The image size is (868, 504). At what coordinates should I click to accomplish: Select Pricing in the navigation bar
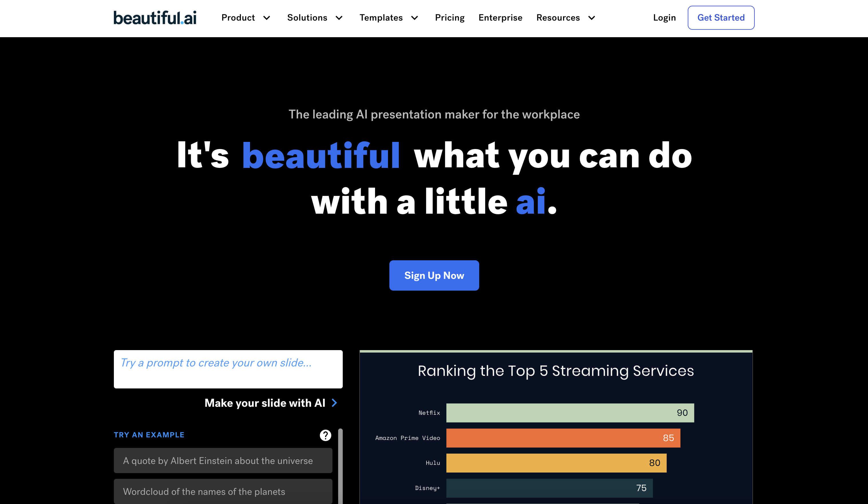pos(449,17)
